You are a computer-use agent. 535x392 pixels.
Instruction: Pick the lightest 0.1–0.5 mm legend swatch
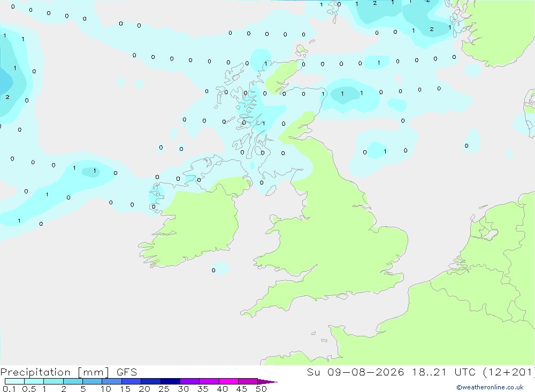14,381
